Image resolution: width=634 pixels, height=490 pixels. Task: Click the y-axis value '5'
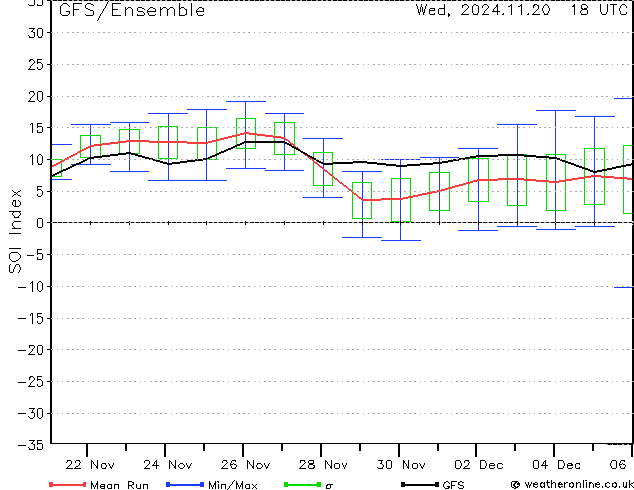pyautogui.click(x=40, y=191)
